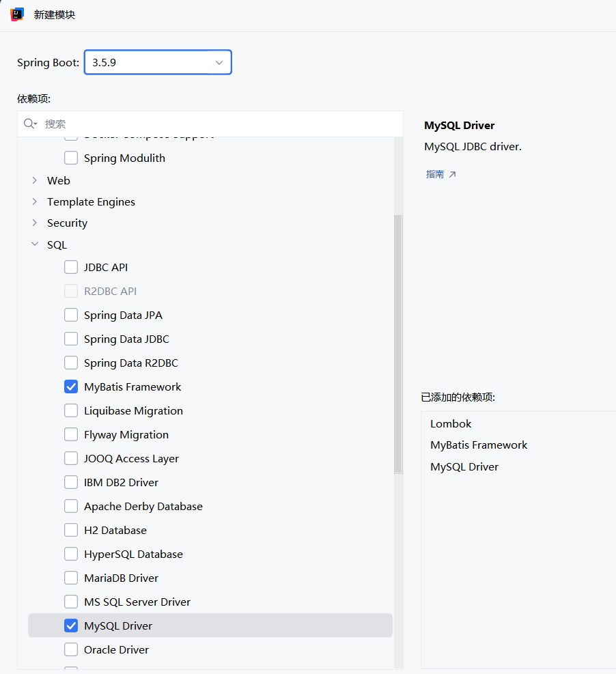The image size is (616, 674).
Task: Expand the Web category
Action: tap(35, 180)
